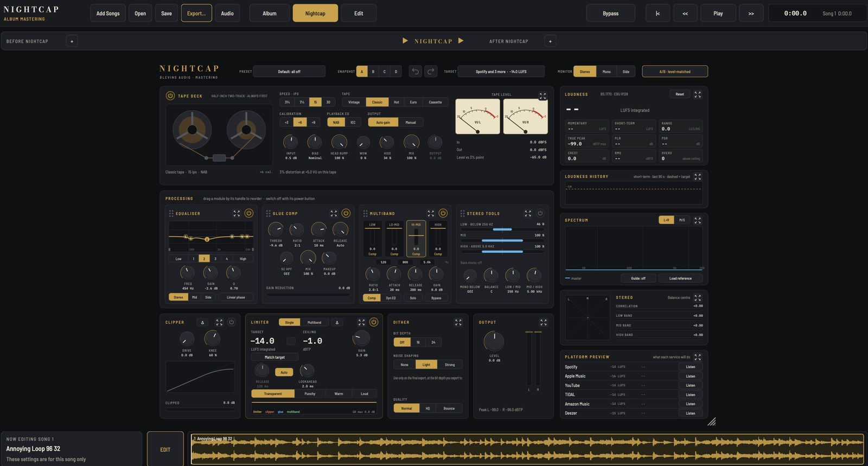Click the Limiter delta listen icon
Screen dimensions: 868x466
[337, 322]
